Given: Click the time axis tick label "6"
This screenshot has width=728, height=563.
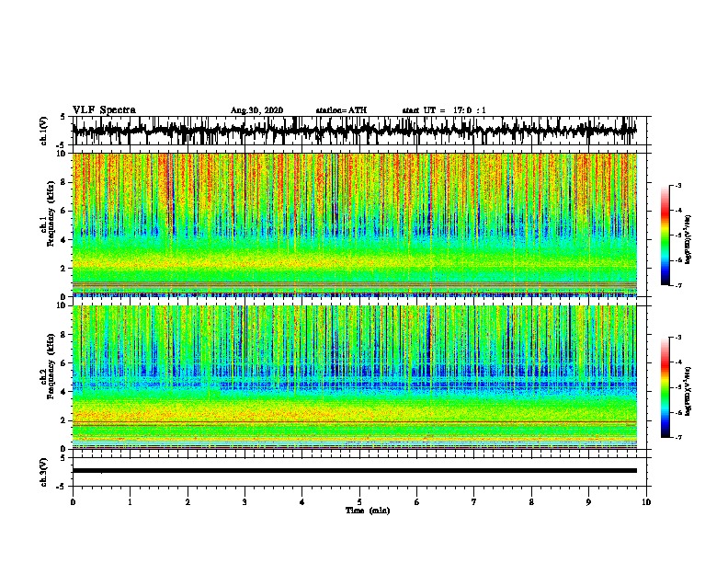Looking at the screenshot, I should pyautogui.click(x=417, y=502).
